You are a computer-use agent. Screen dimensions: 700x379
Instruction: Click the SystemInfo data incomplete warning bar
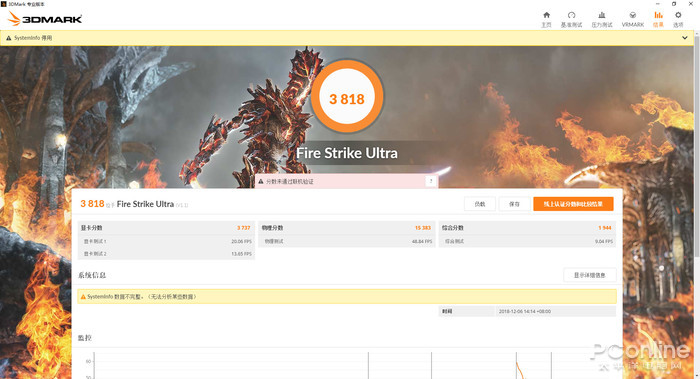tap(347, 296)
